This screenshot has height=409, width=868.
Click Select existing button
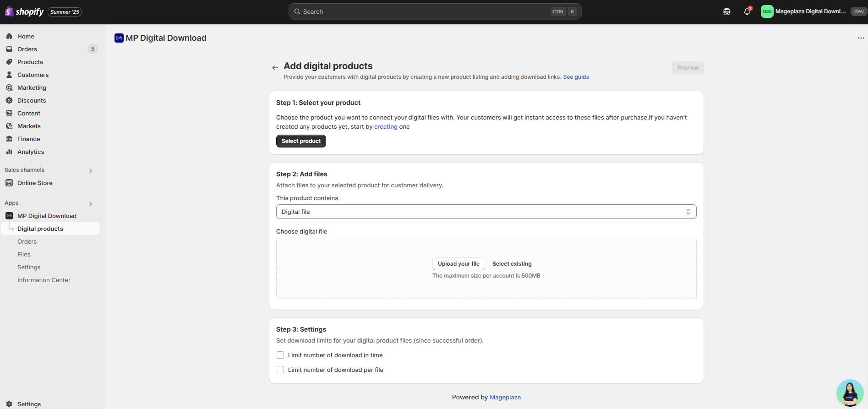[x=512, y=264]
